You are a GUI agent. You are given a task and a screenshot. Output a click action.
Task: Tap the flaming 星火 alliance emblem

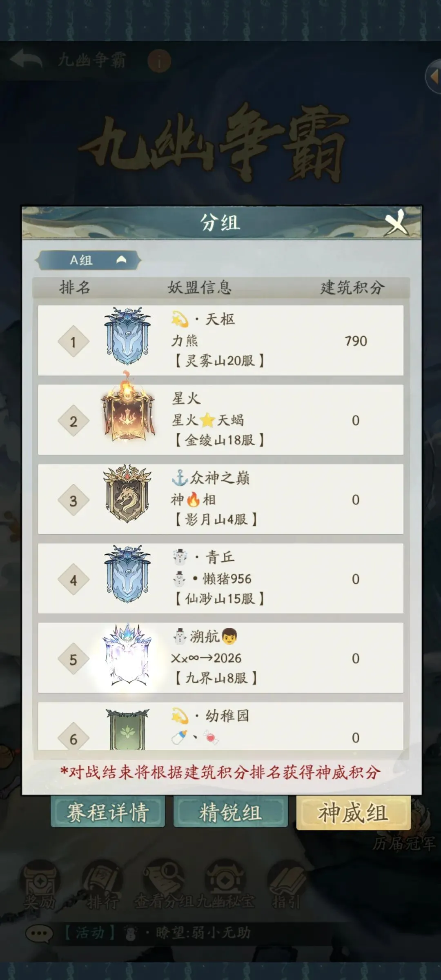coord(127,409)
